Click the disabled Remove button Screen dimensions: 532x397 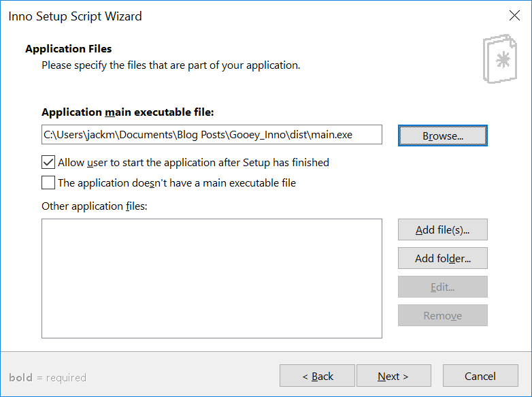[442, 315]
